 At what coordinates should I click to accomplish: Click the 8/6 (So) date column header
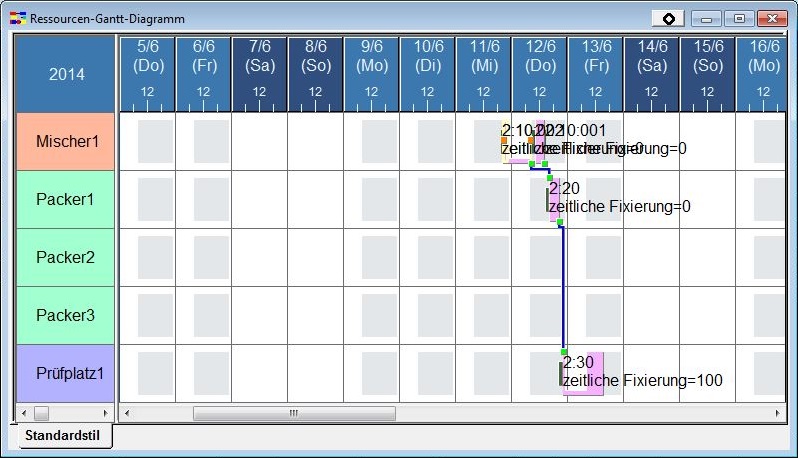pyautogui.click(x=316, y=74)
